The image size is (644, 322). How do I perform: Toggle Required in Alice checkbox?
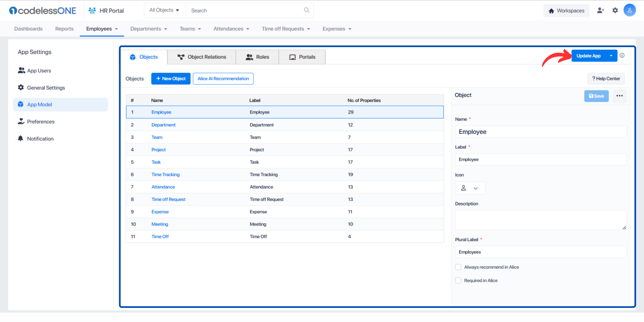[x=458, y=280]
